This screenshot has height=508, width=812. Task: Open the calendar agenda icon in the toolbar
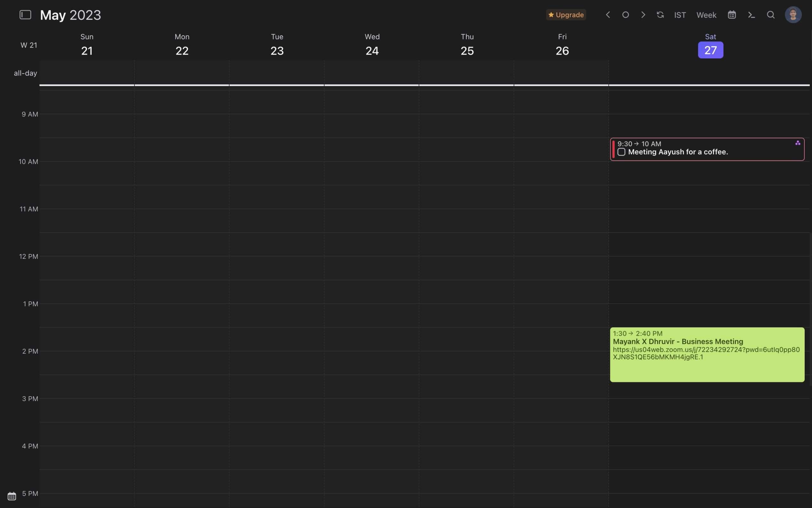[732, 15]
